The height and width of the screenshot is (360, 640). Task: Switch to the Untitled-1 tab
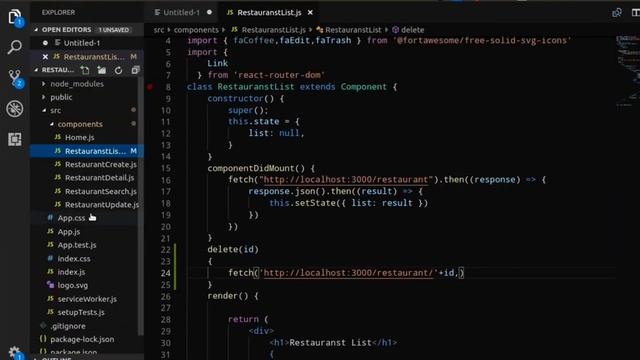(x=183, y=13)
